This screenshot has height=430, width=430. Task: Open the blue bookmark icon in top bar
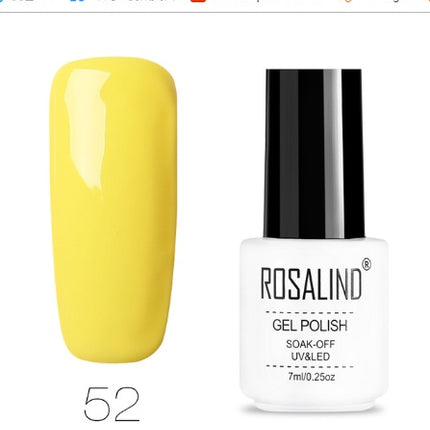[x=77, y=1]
